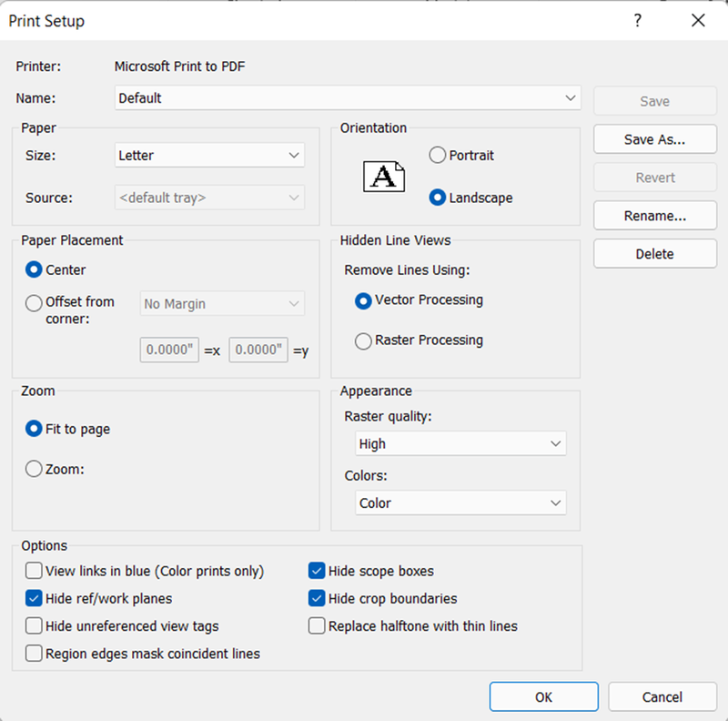Open the Raster quality dropdown
728x721 pixels.
(x=460, y=443)
